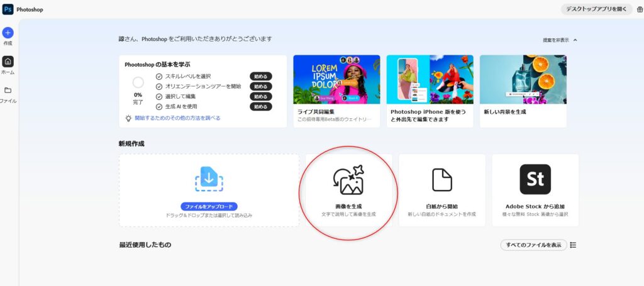The height and width of the screenshot is (286, 644).
Task: Open the ホーム home sidebar icon
Action: tap(8, 62)
